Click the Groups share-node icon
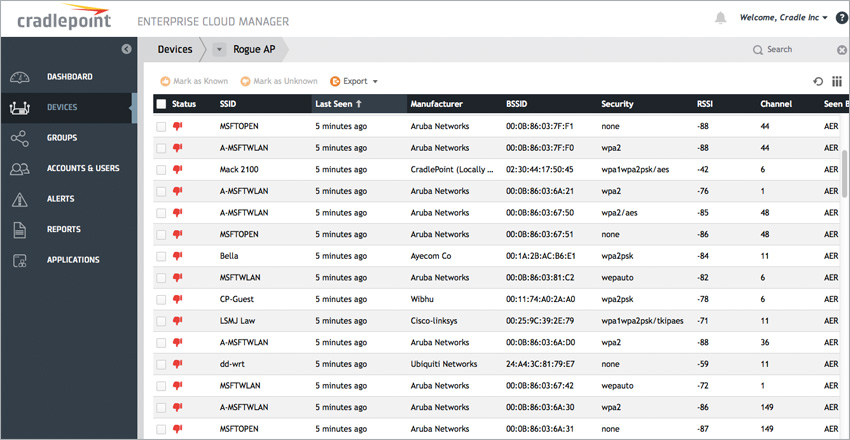Viewport: 850px width, 440px height. pos(20,138)
